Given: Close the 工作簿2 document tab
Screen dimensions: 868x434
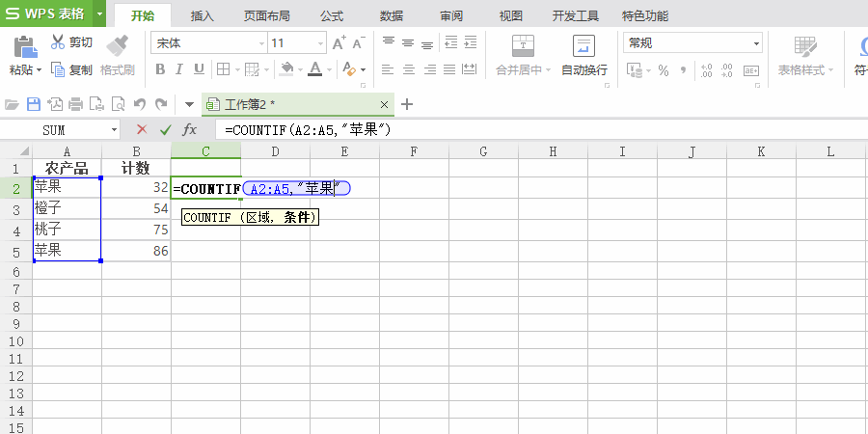Looking at the screenshot, I should tap(384, 104).
